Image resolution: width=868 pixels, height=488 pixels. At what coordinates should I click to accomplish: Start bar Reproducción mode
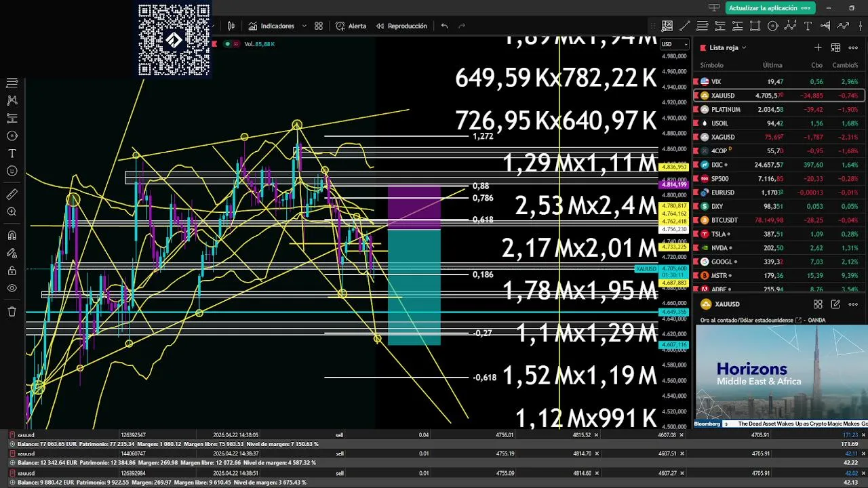pos(401,26)
